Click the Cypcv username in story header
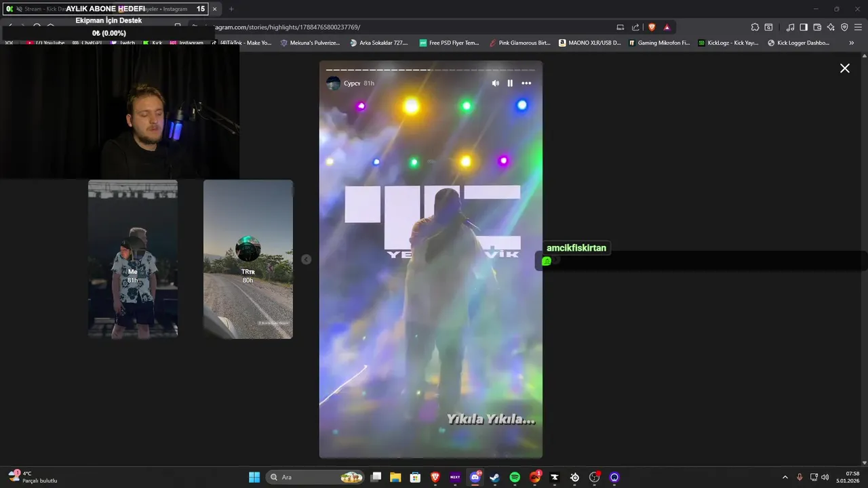The width and height of the screenshot is (868, 488). (352, 83)
